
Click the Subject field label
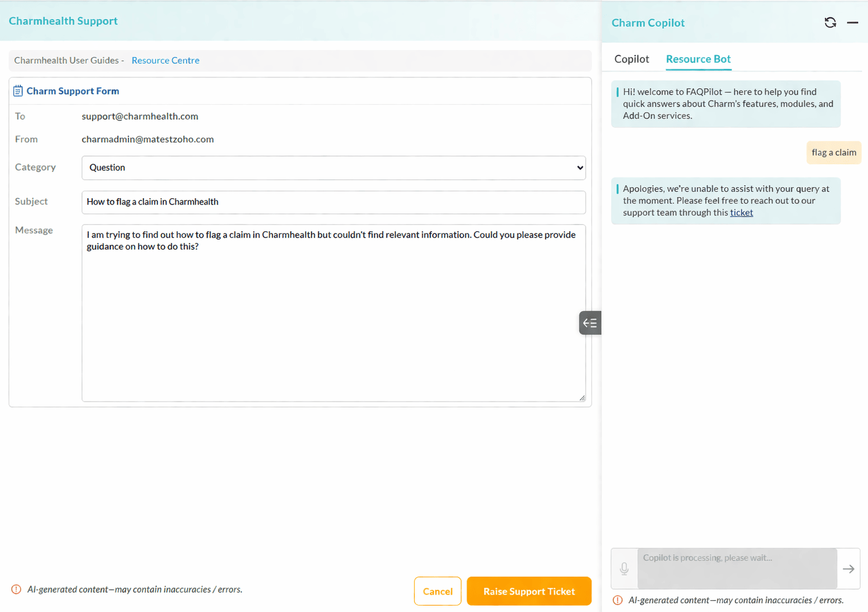point(31,202)
